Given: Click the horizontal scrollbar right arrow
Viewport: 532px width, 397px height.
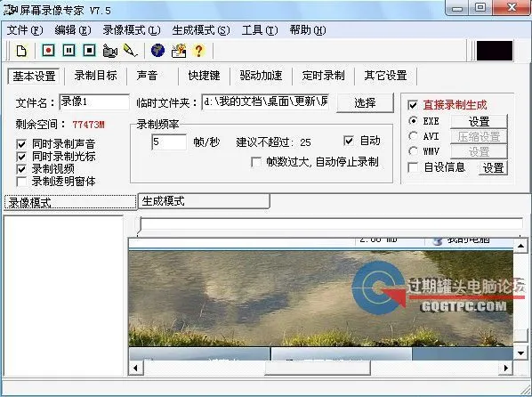Looking at the screenshot, I should (506, 368).
